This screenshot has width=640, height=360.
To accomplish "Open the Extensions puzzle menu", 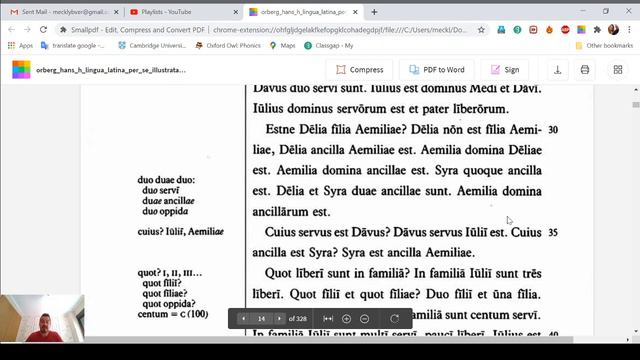I will [x=597, y=30].
